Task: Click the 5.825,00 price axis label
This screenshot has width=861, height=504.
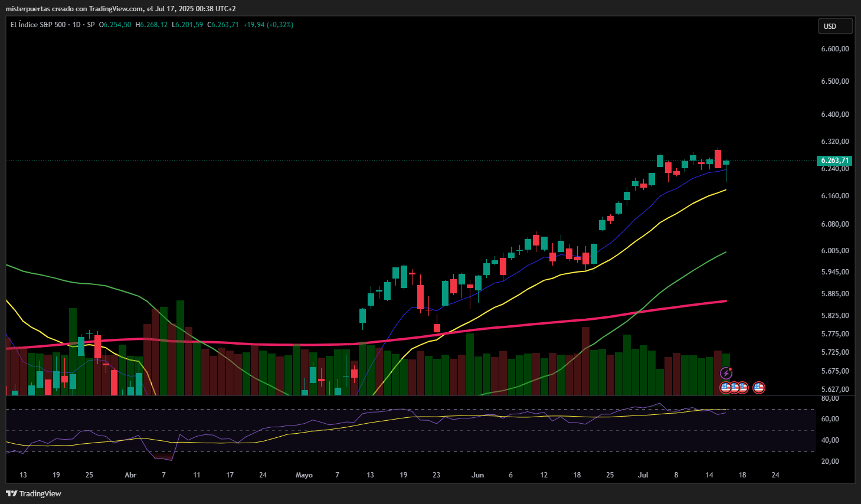Action: click(835, 316)
